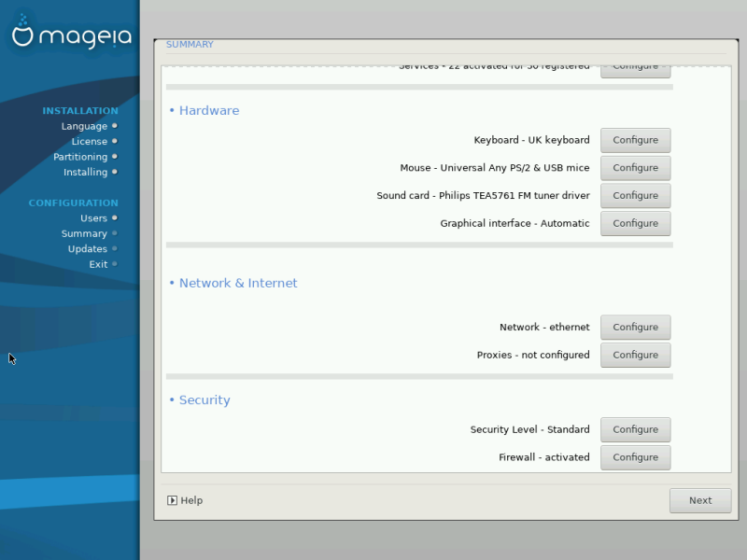The image size is (747, 560).
Task: Configure the Proxies setting
Action: click(635, 355)
